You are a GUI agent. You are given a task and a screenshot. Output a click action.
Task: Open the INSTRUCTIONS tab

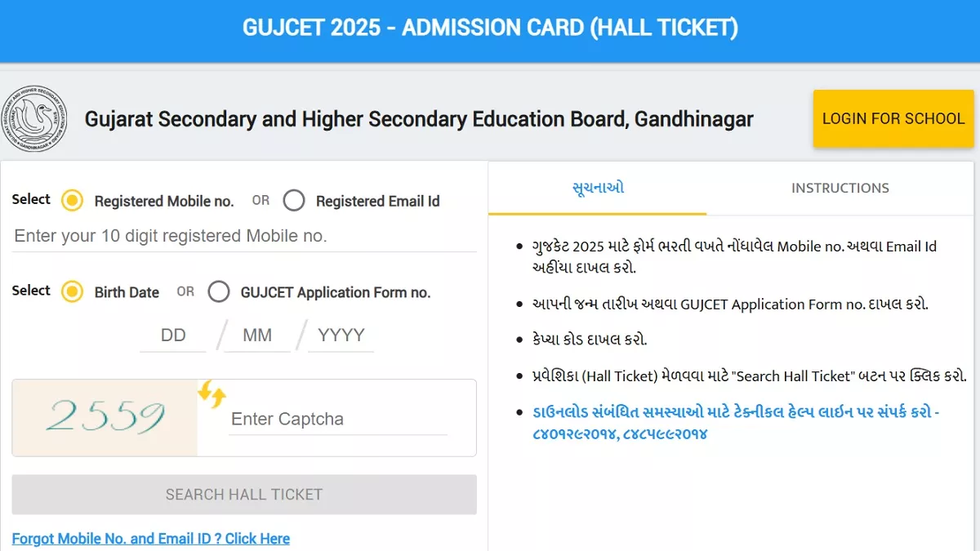point(840,188)
